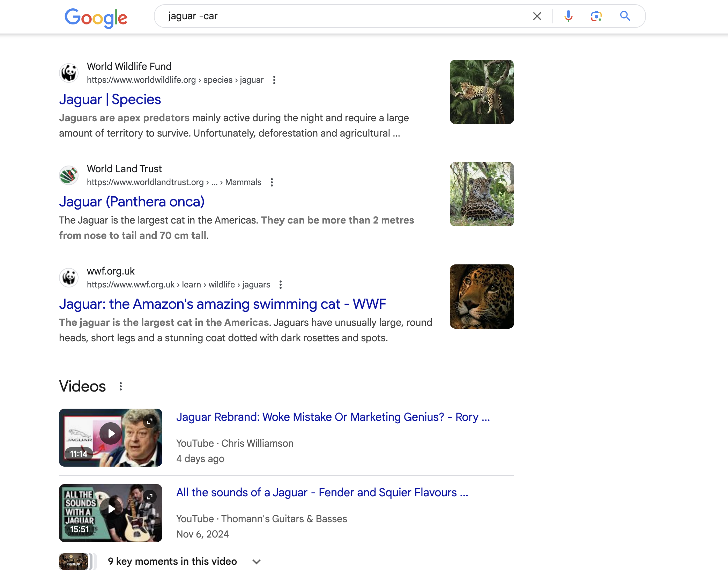728x577 pixels.
Task: Play All the sounds of a Jaguar video
Action: pos(110,509)
